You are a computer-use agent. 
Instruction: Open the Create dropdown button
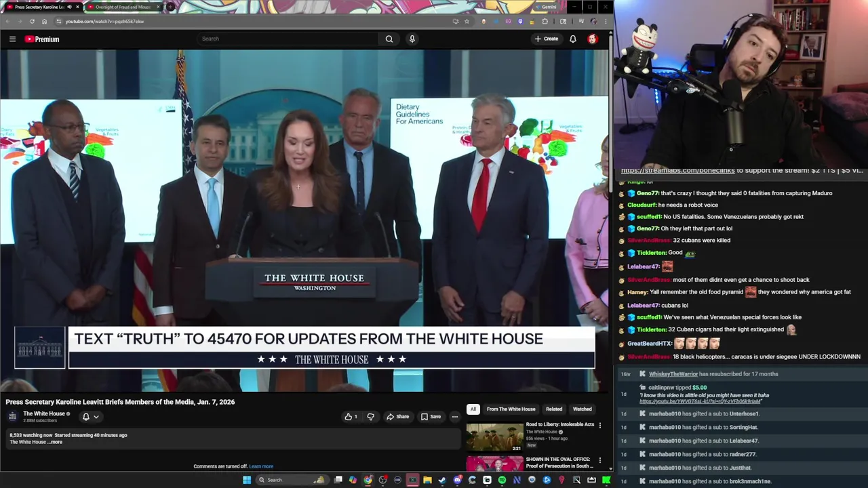(x=547, y=39)
